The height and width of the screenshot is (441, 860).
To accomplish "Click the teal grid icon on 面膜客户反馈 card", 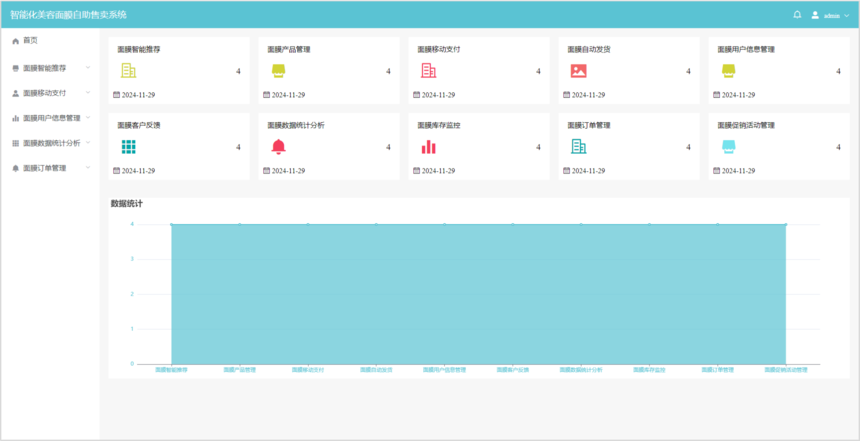I will [x=128, y=147].
